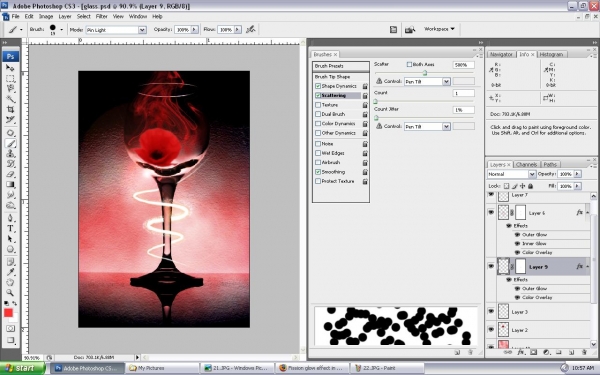Image resolution: width=600 pixels, height=375 pixels.
Task: Select the Move tool
Action: click(x=10, y=68)
